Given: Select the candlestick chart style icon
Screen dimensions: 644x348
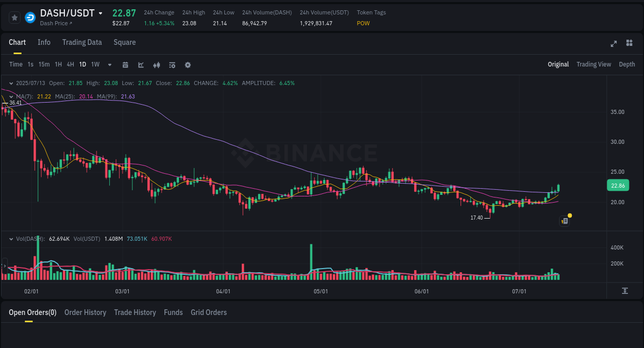Looking at the screenshot, I should pos(156,64).
